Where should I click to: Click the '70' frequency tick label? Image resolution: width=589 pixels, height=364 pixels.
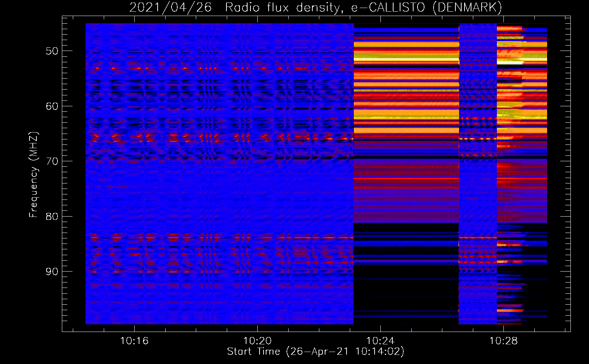[x=52, y=161]
